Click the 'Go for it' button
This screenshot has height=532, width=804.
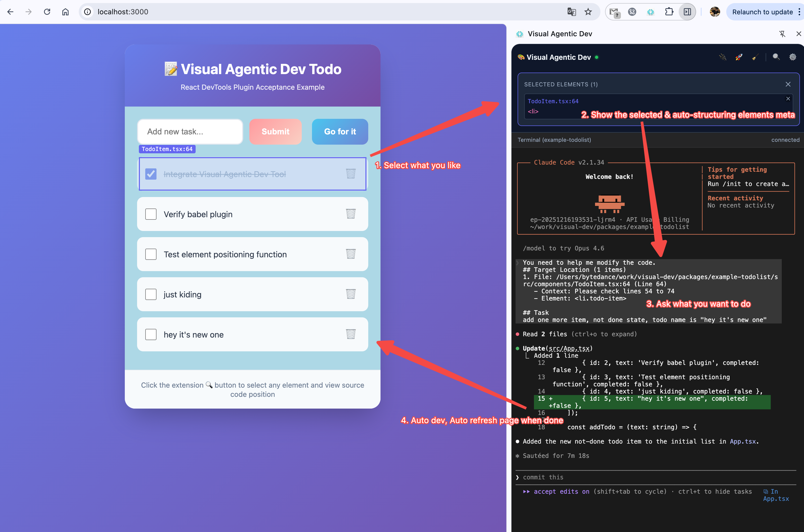click(340, 132)
